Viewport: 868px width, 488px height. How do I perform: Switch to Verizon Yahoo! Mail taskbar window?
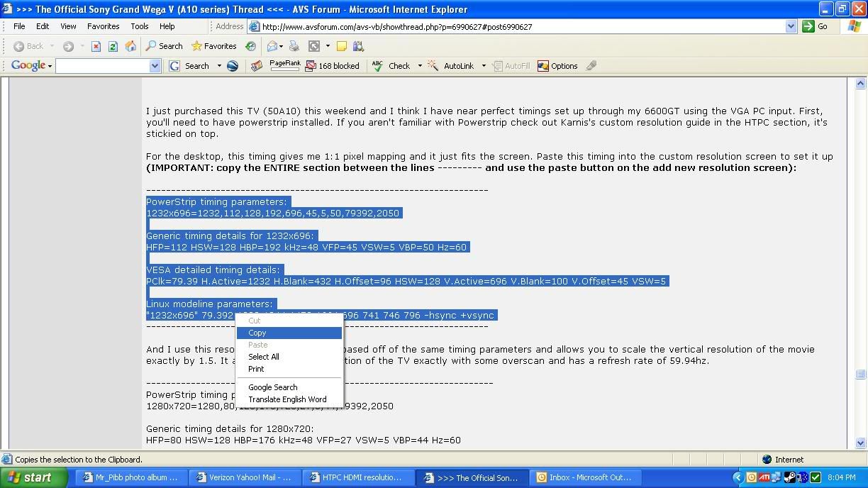click(245, 477)
